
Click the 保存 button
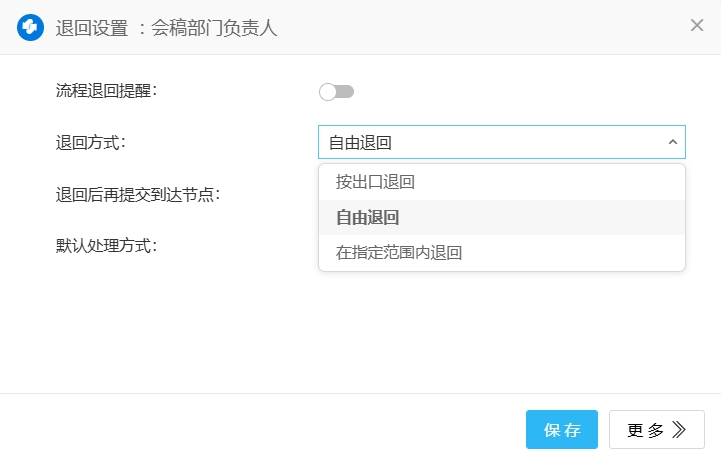(562, 430)
